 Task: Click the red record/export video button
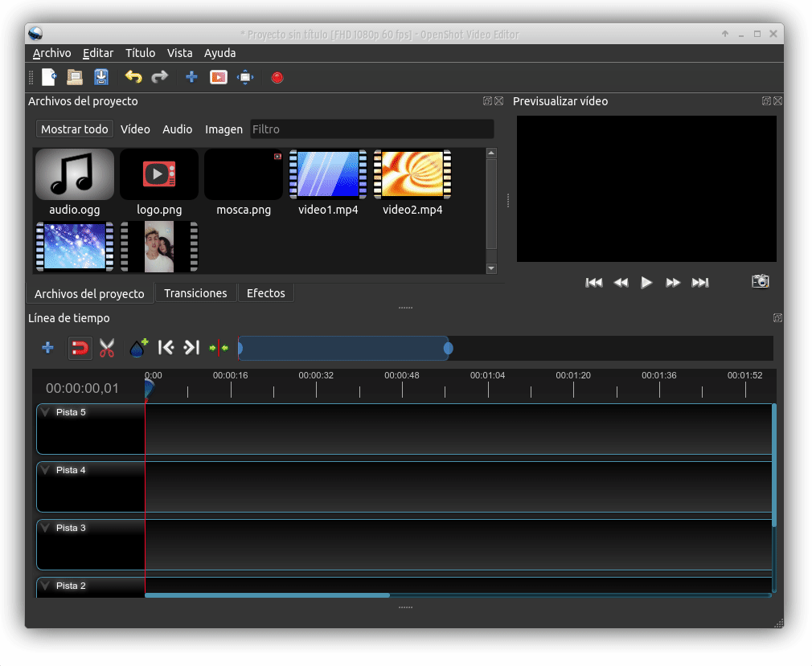(277, 78)
